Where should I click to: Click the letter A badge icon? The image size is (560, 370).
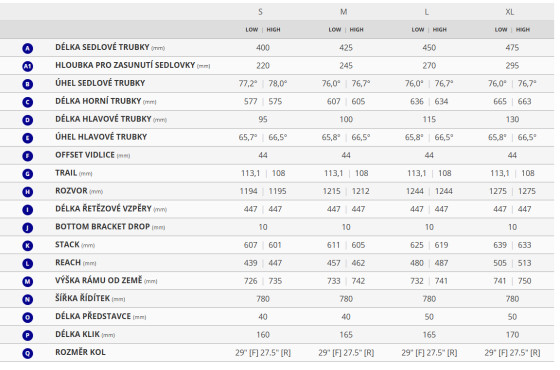tap(28, 48)
